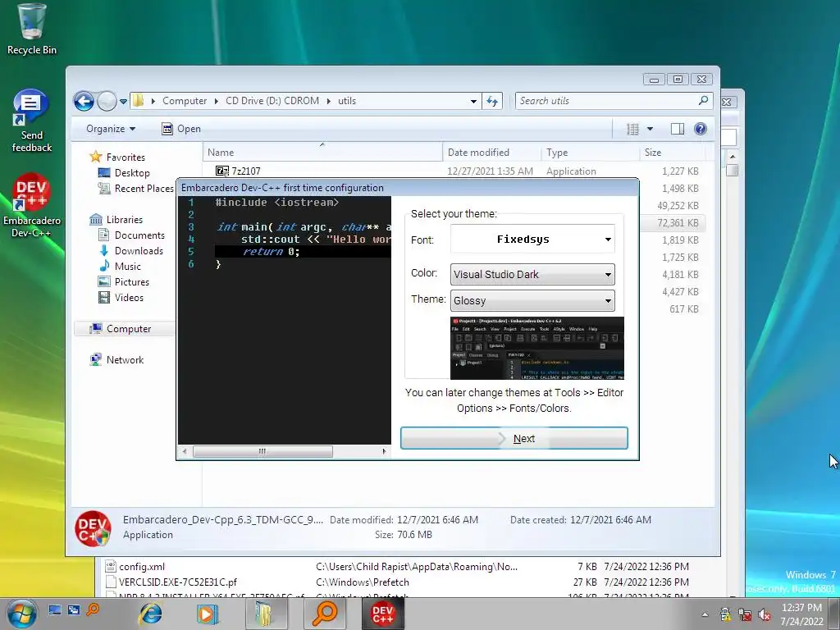Screen dimensions: 840x630
Task: Open the Music library
Action: [127, 266]
